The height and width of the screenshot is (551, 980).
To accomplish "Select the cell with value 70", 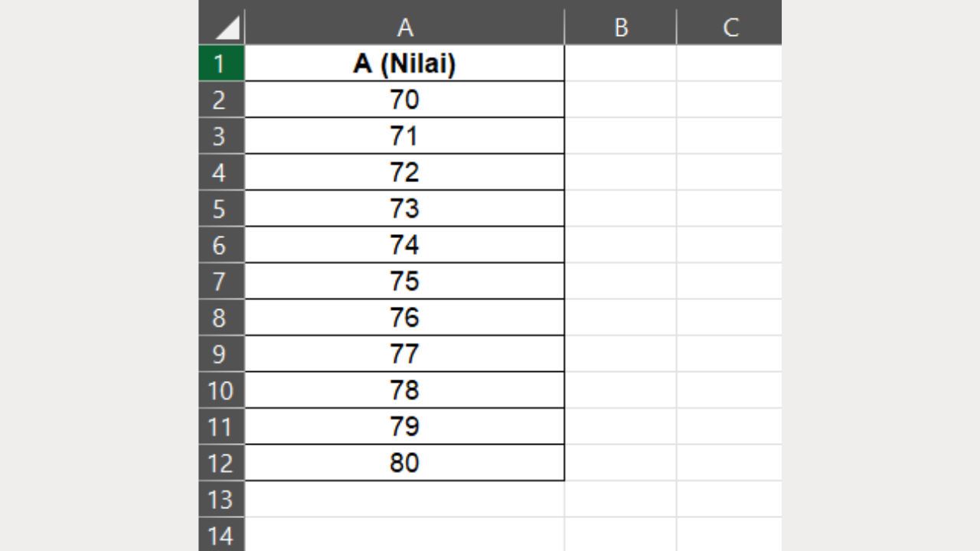I will [405, 99].
